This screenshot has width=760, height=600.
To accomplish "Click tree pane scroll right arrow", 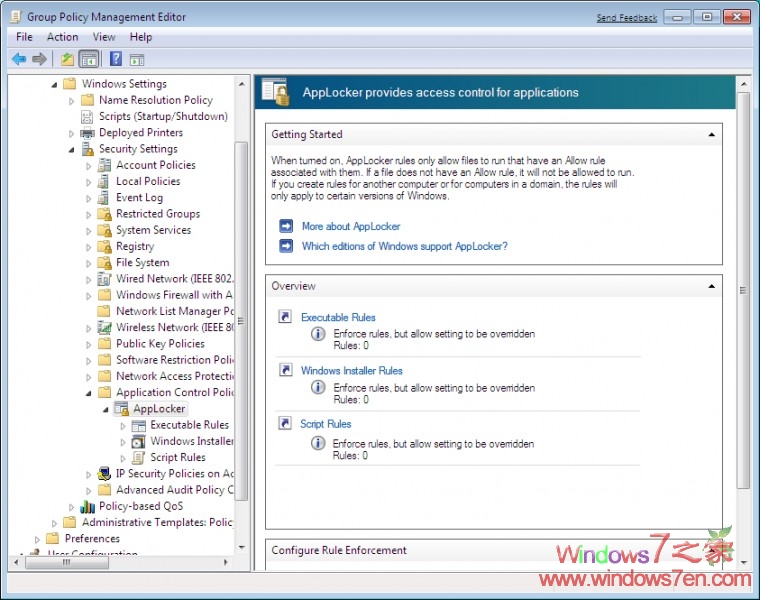I will (225, 562).
